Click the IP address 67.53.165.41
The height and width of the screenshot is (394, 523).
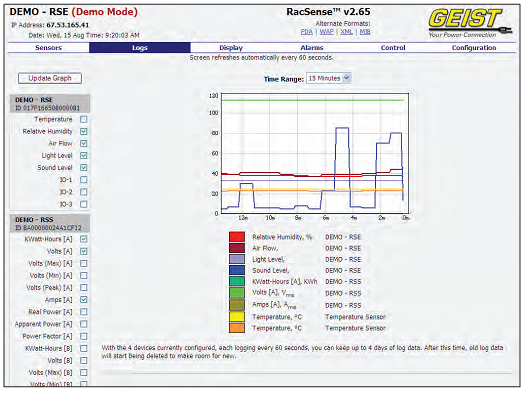pos(68,25)
